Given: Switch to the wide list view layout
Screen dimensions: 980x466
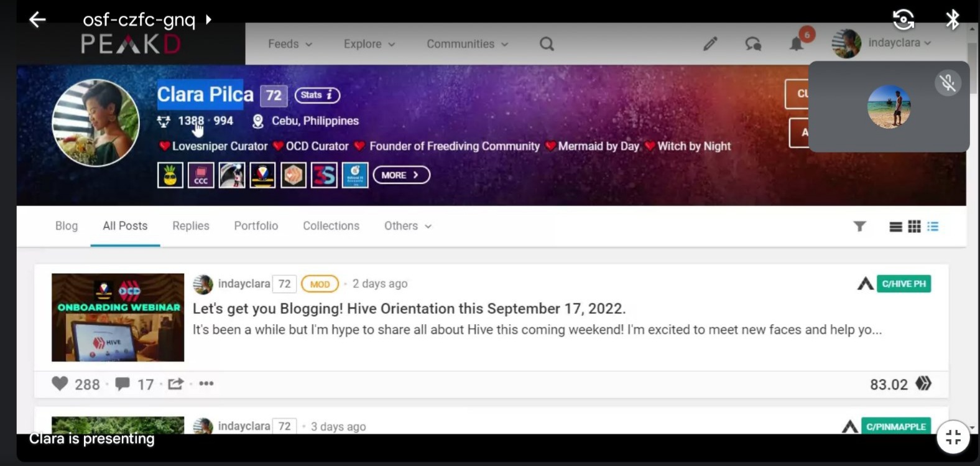Looking at the screenshot, I should tap(895, 226).
